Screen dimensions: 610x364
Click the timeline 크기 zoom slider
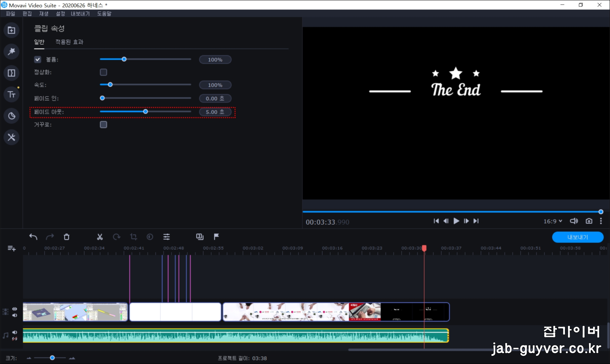pos(50,358)
